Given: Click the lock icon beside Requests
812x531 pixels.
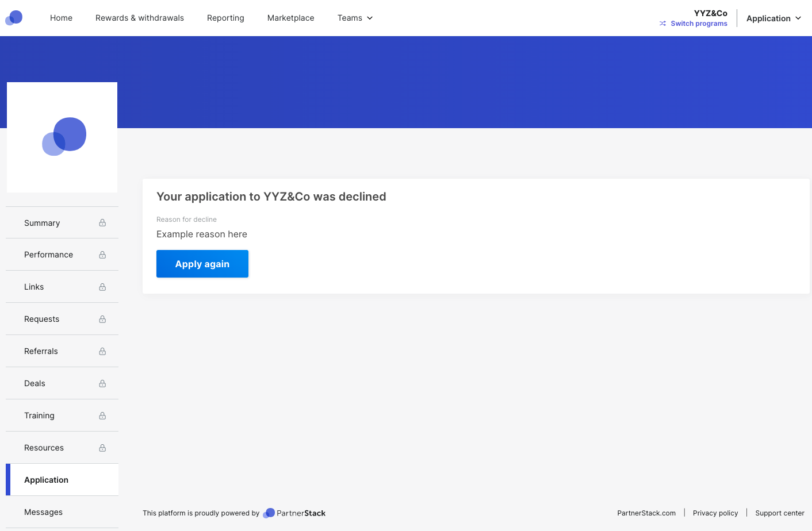Looking at the screenshot, I should click(x=102, y=319).
